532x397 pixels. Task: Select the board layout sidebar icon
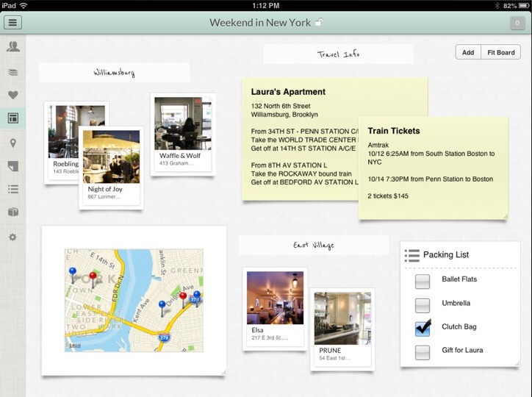[x=12, y=118]
